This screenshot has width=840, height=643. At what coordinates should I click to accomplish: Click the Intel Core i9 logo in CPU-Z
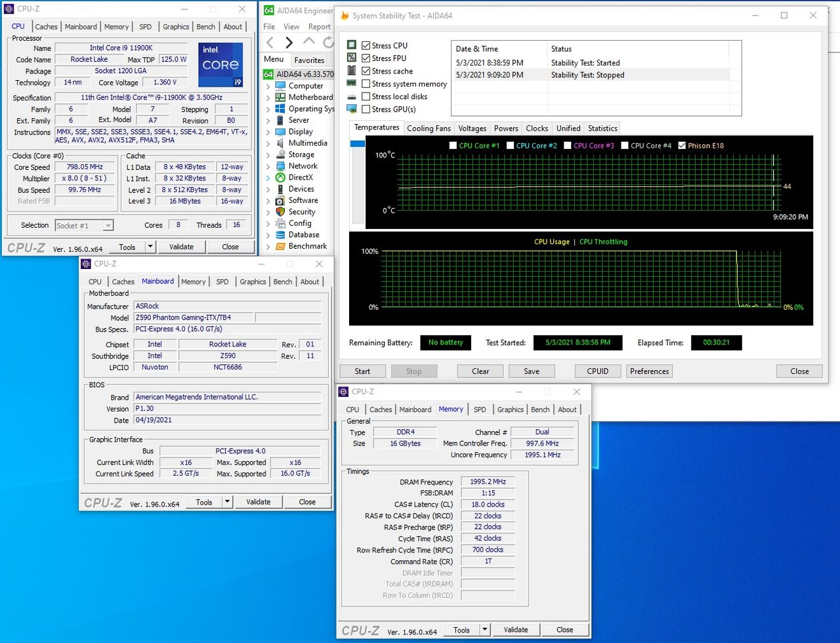220,65
